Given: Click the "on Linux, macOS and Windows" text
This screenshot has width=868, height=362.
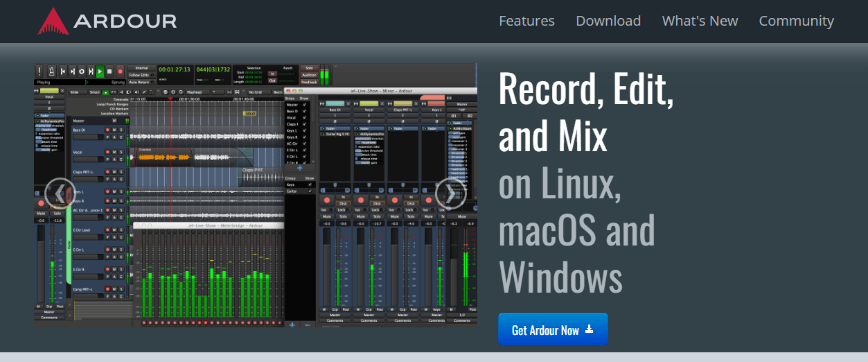Looking at the screenshot, I should pyautogui.click(x=576, y=231).
